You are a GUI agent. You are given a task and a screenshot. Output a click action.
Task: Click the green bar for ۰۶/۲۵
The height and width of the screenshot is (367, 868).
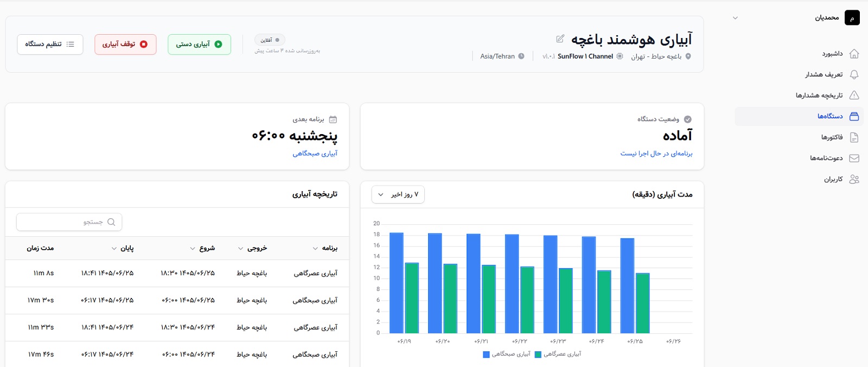(x=643, y=303)
